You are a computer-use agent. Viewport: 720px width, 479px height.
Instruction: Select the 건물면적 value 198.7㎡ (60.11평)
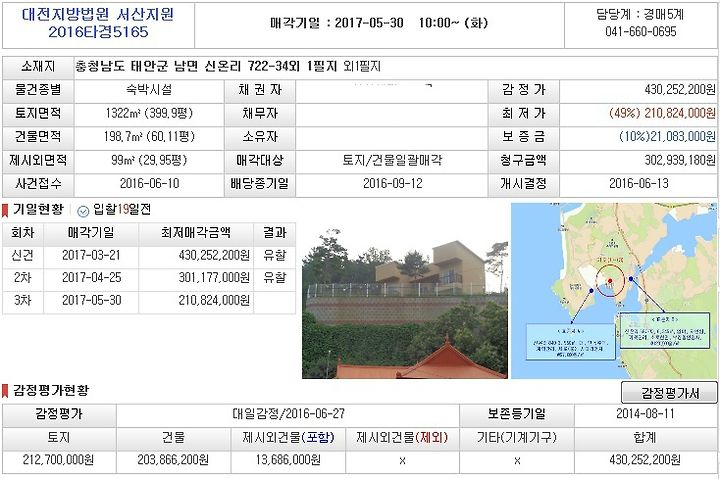pyautogui.click(x=149, y=136)
